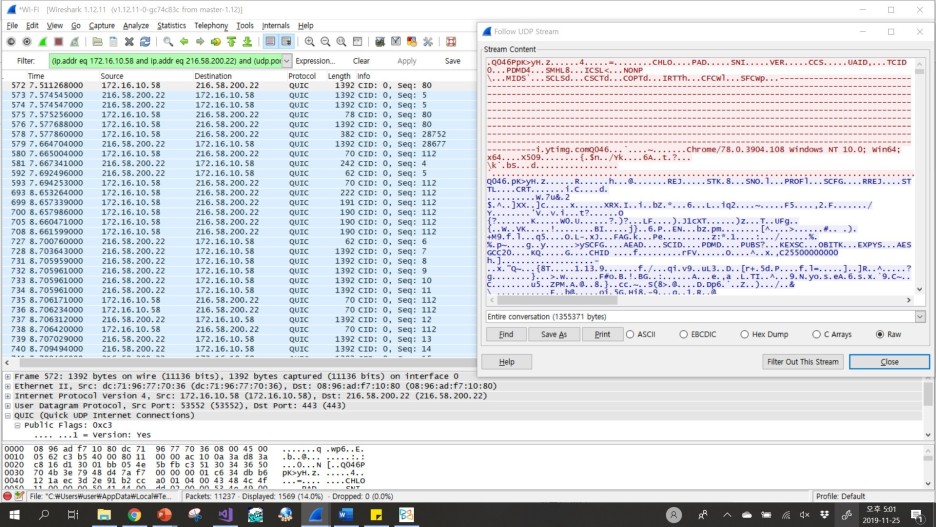Go forward in packet history

[x=200, y=42]
